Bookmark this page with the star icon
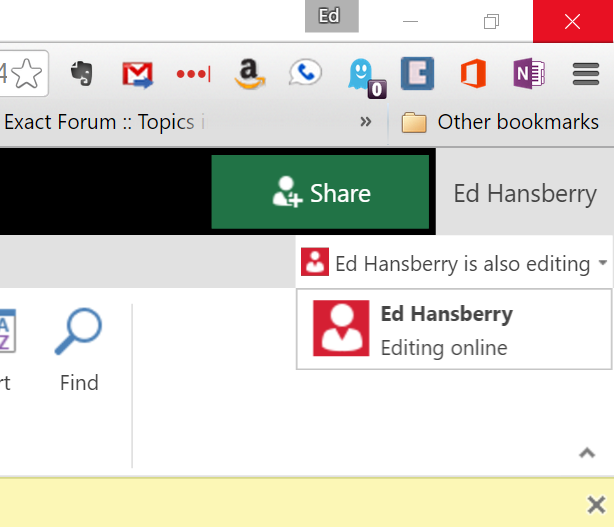 click(27, 74)
